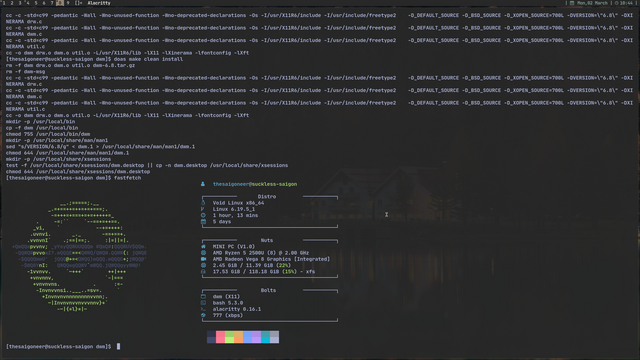
Task: Click the purple color block
Action: (256, 337)
